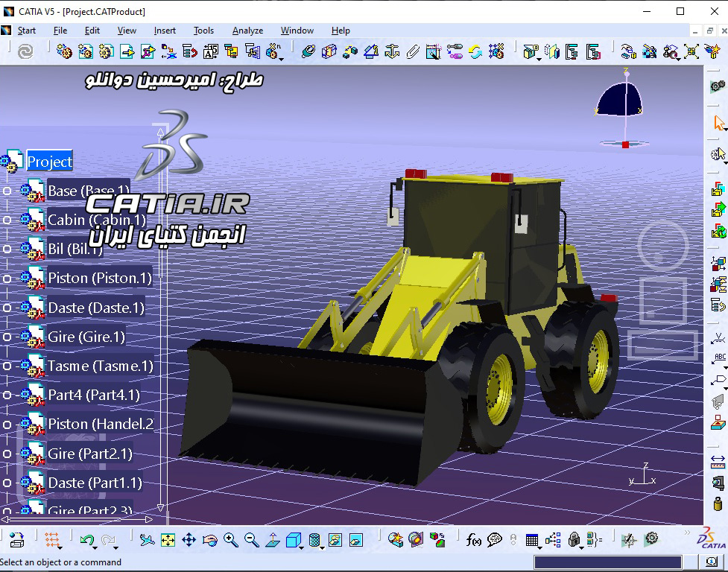This screenshot has height=572, width=728.
Task: Click the Graph Tree Reordering icon
Action: tap(189, 51)
